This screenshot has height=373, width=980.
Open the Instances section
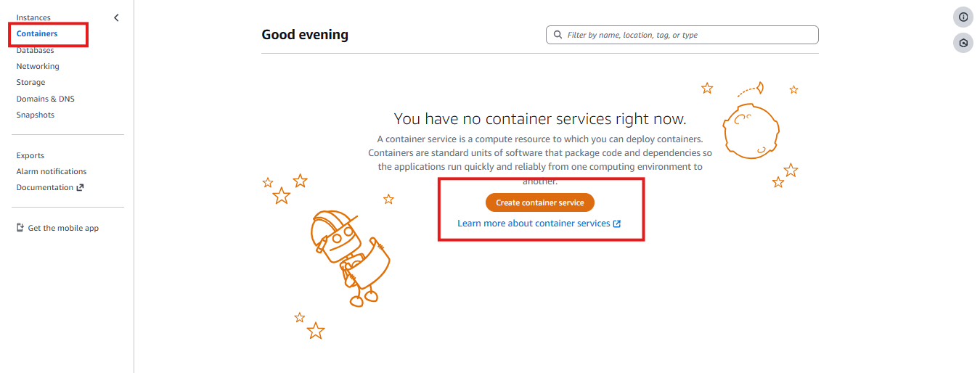coord(33,17)
